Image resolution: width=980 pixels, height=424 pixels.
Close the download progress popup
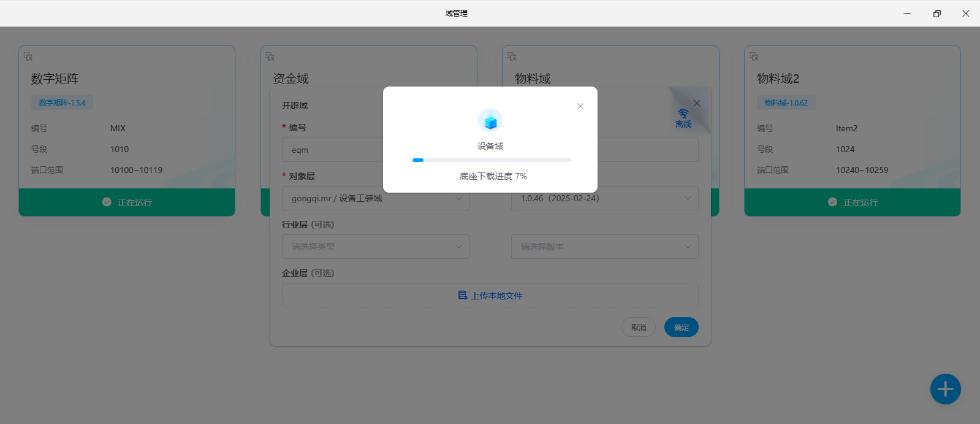[580, 106]
